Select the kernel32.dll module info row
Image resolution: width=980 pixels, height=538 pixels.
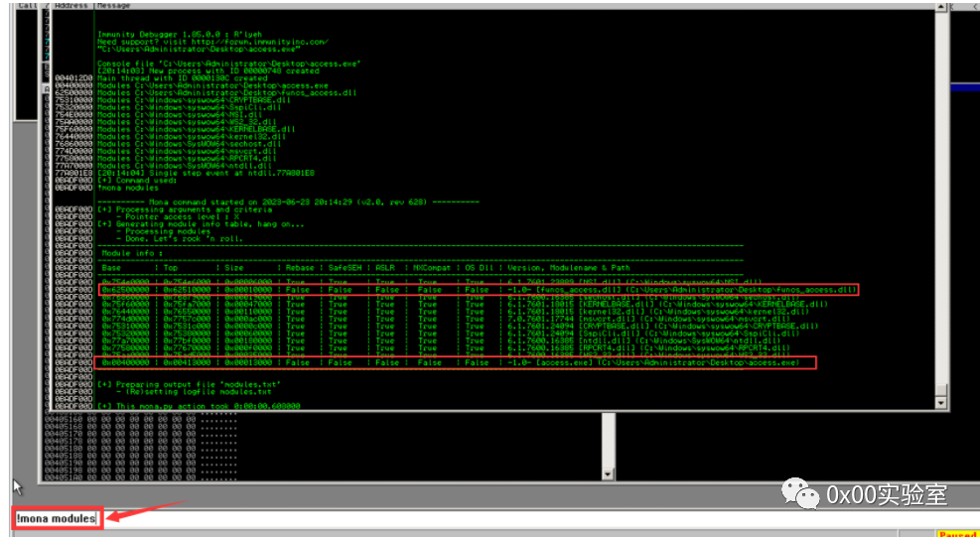455,311
